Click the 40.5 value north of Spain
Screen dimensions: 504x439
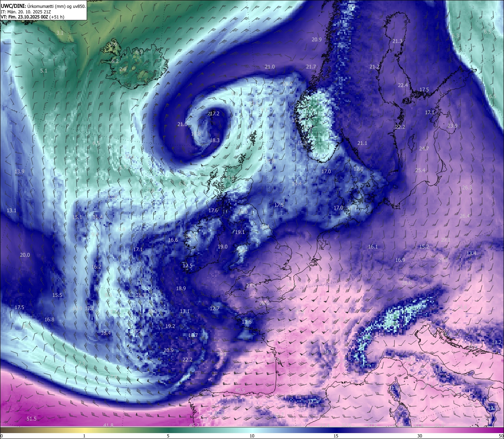pyautogui.click(x=240, y=390)
